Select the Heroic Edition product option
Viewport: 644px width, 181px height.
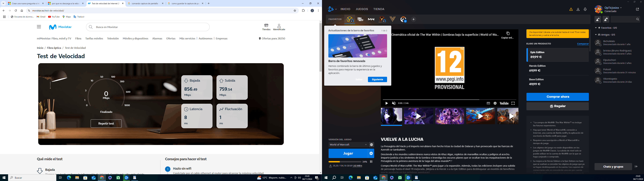point(557,68)
